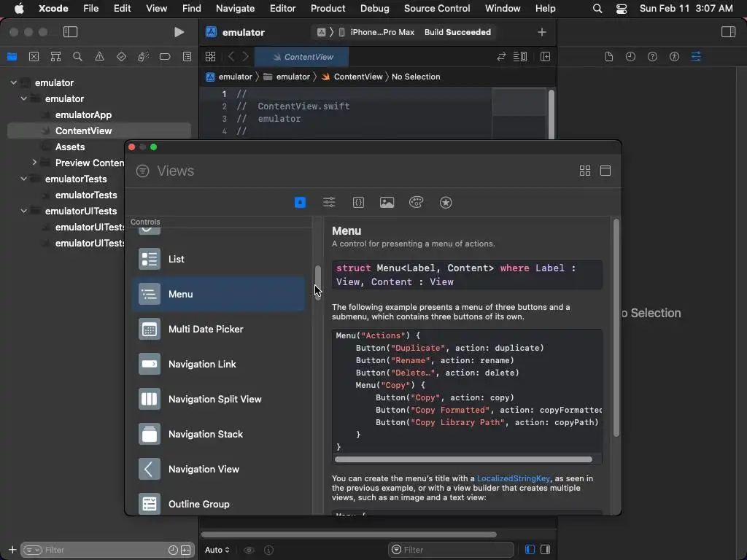Select List in the library

219,259
